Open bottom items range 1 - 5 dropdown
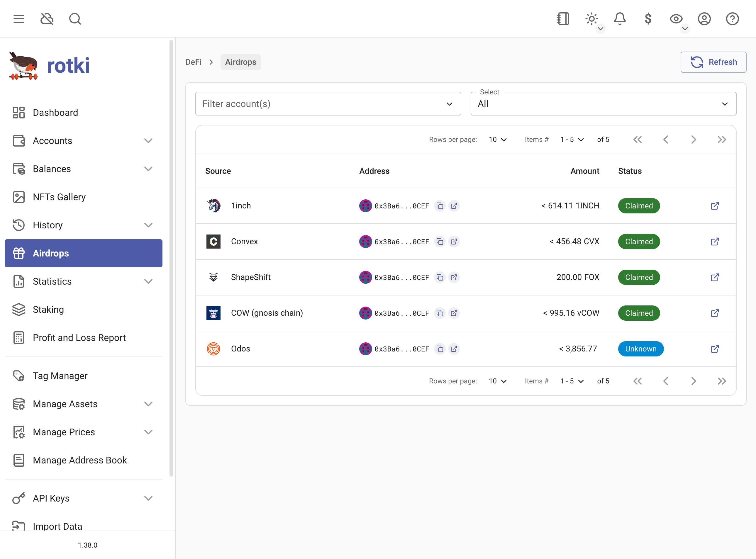This screenshot has height=559, width=756. click(x=572, y=381)
